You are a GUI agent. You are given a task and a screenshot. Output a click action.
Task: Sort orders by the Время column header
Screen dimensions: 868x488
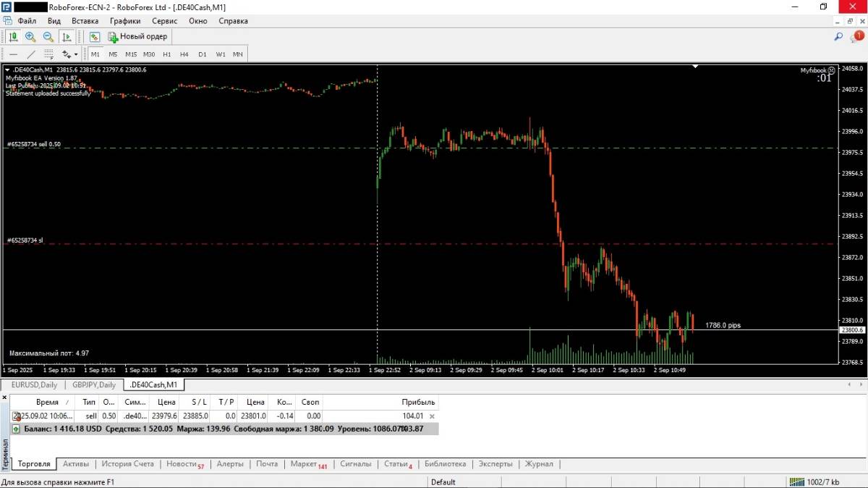coord(48,402)
